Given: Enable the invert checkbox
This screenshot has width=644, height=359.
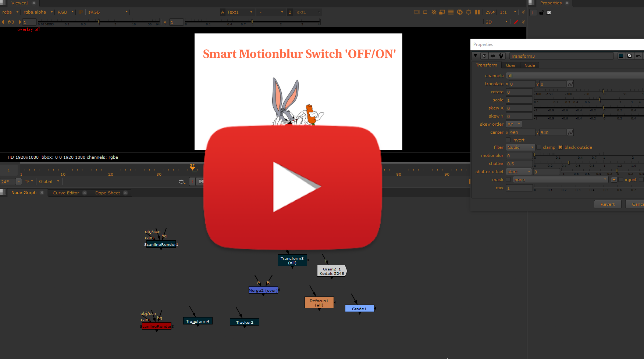Looking at the screenshot, I should pos(508,140).
